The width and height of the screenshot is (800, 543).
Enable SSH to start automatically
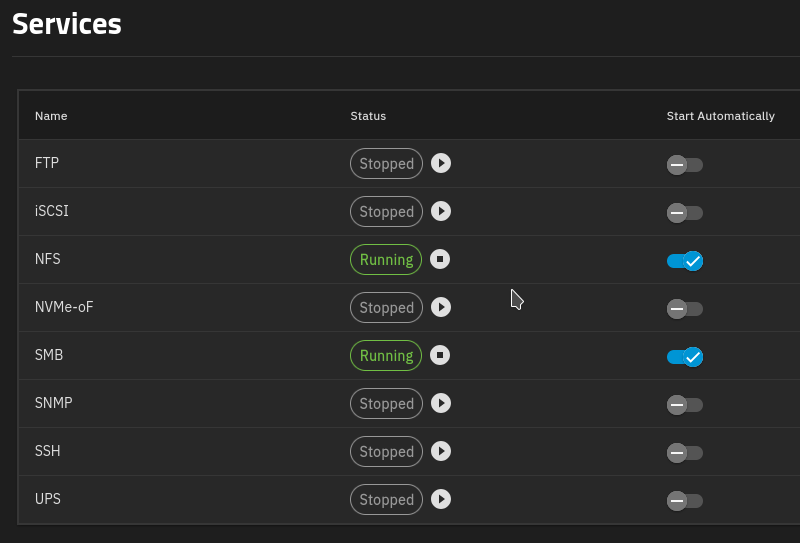tap(685, 452)
